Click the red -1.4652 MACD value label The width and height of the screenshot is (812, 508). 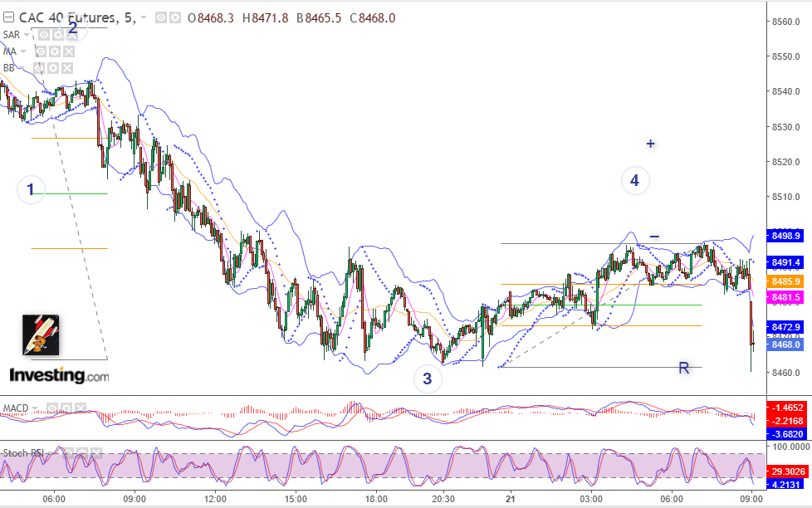[x=786, y=408]
